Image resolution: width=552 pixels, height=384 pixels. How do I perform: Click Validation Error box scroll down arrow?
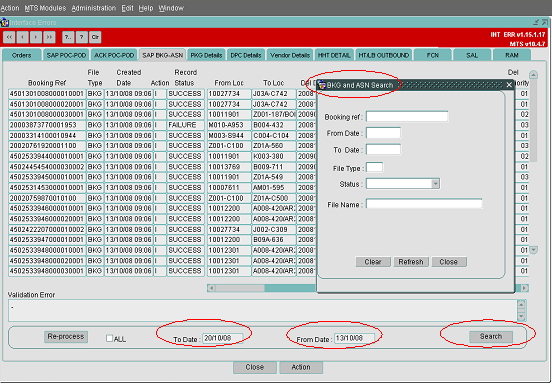coord(521,316)
